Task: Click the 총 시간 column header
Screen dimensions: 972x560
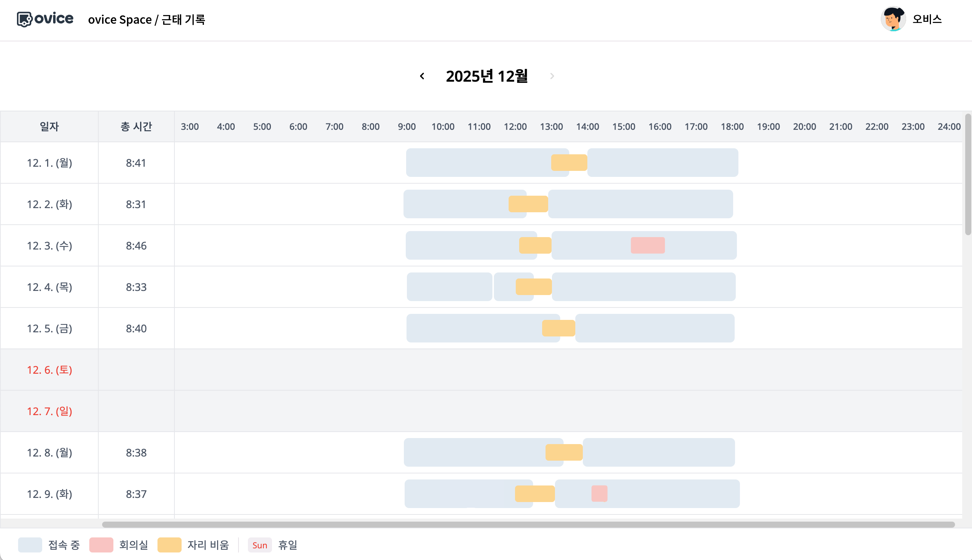Action: [136, 126]
